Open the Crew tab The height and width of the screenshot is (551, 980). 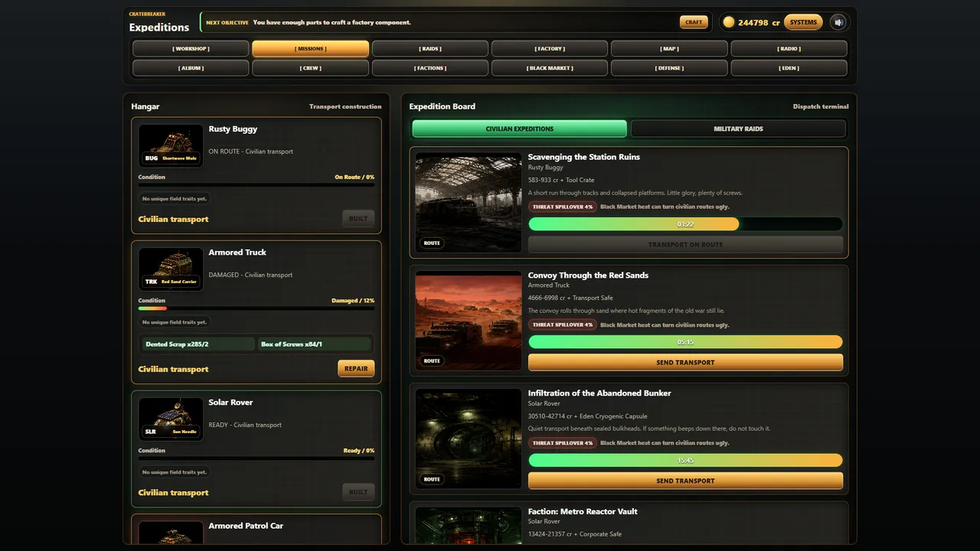(310, 67)
